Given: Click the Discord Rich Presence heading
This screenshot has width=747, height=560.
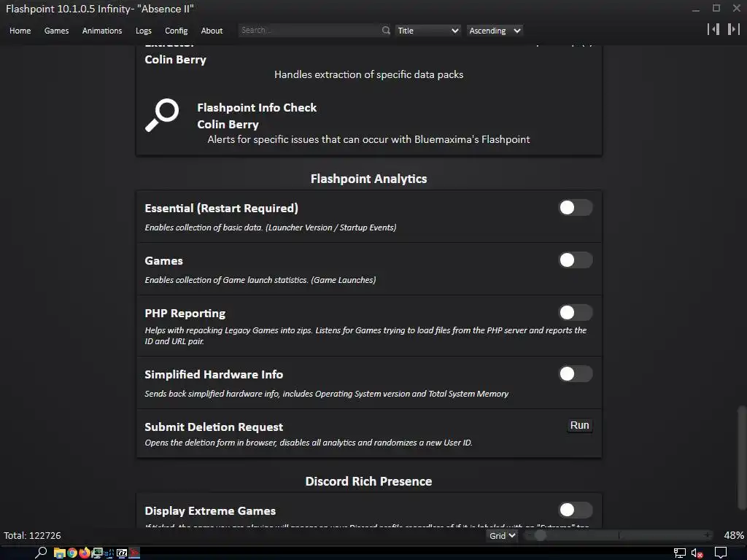Looking at the screenshot, I should click(368, 481).
